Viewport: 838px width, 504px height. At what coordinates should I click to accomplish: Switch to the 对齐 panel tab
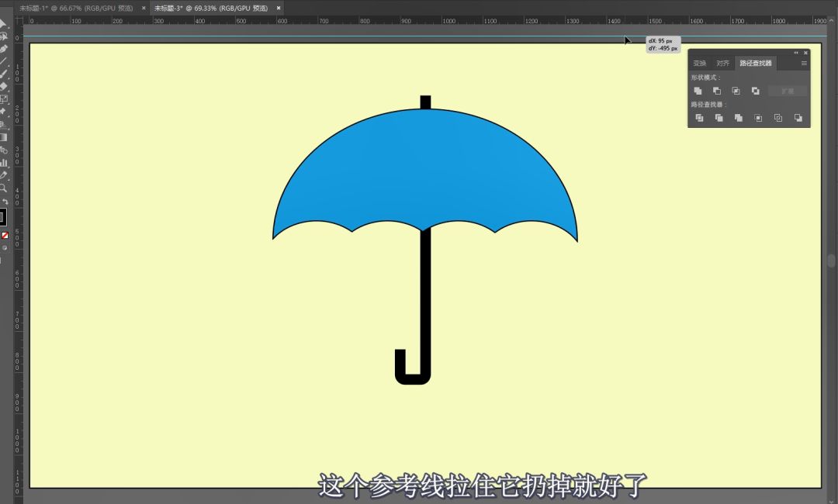click(722, 64)
